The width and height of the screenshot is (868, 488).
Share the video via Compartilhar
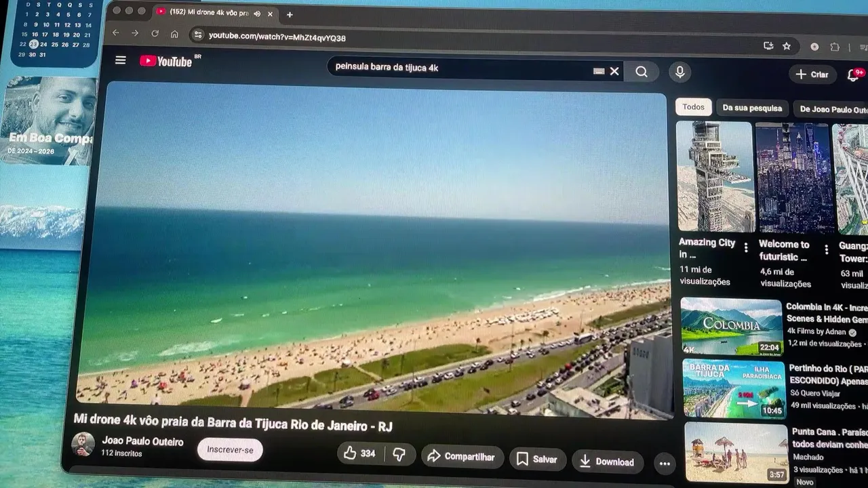pos(462,457)
